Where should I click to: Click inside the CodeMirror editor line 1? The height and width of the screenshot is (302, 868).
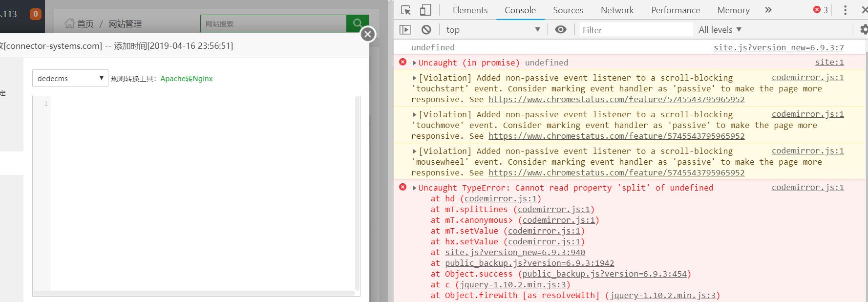[x=202, y=104]
